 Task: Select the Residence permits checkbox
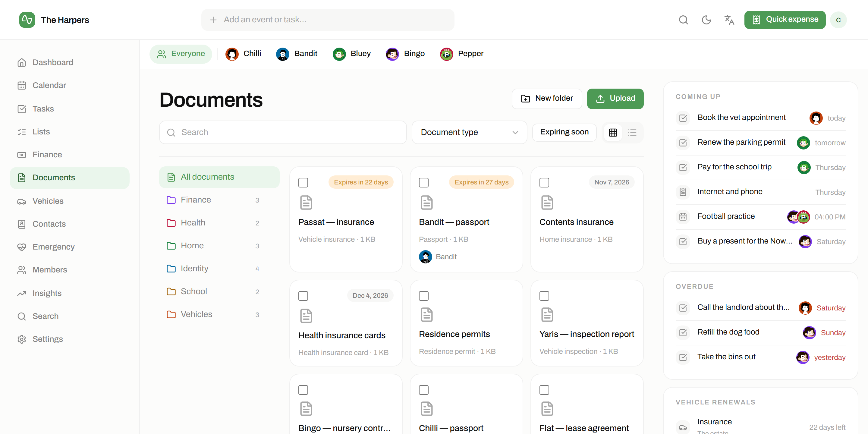(423, 296)
